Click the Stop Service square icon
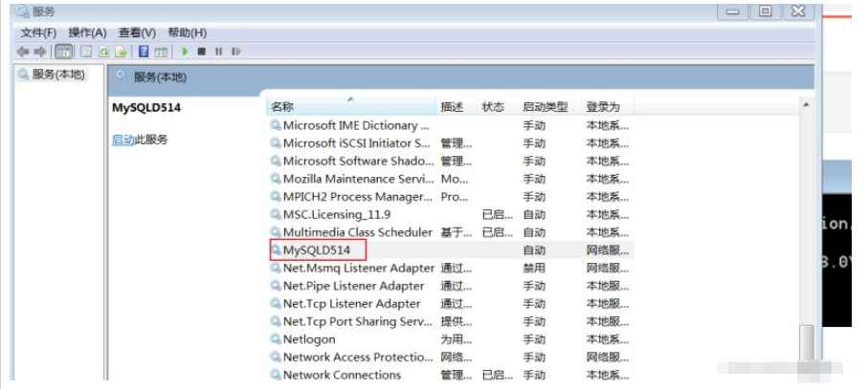Screen dimensions: 868x389 pos(202,52)
